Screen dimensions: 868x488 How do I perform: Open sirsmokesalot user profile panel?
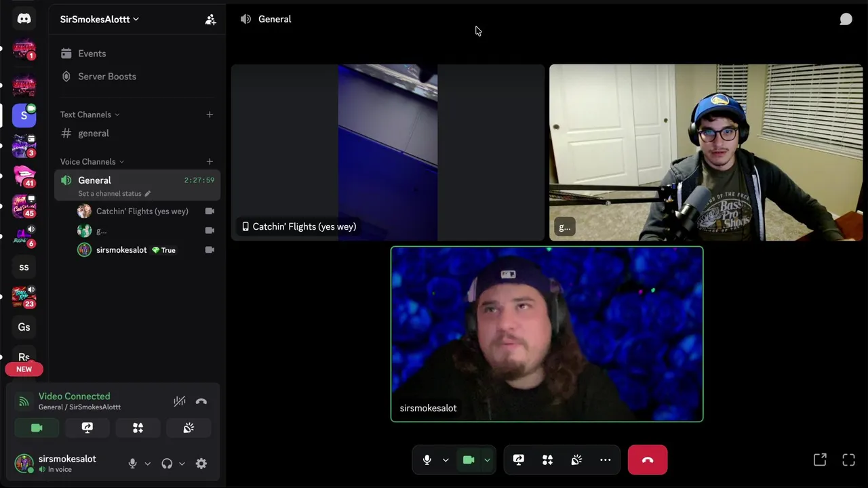coord(56,464)
